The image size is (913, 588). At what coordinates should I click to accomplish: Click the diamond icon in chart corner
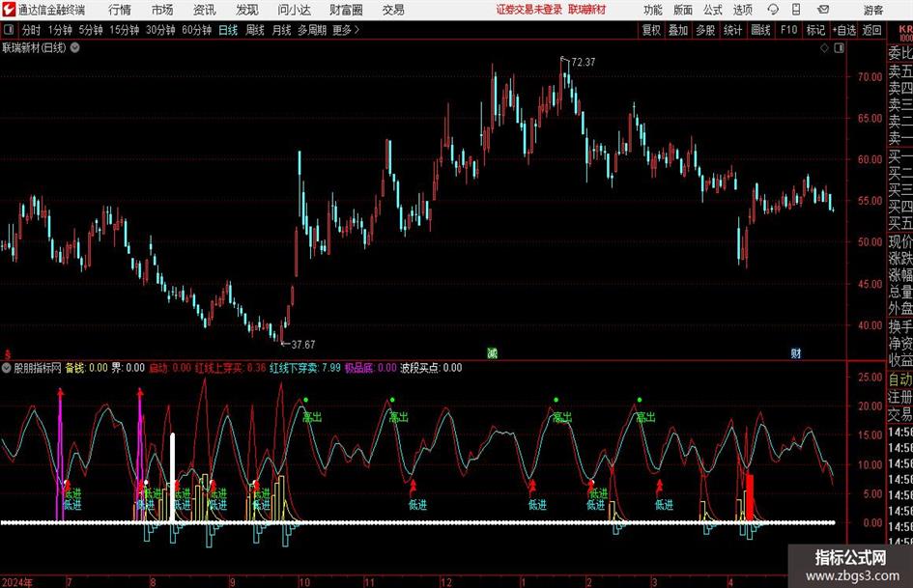(x=824, y=48)
